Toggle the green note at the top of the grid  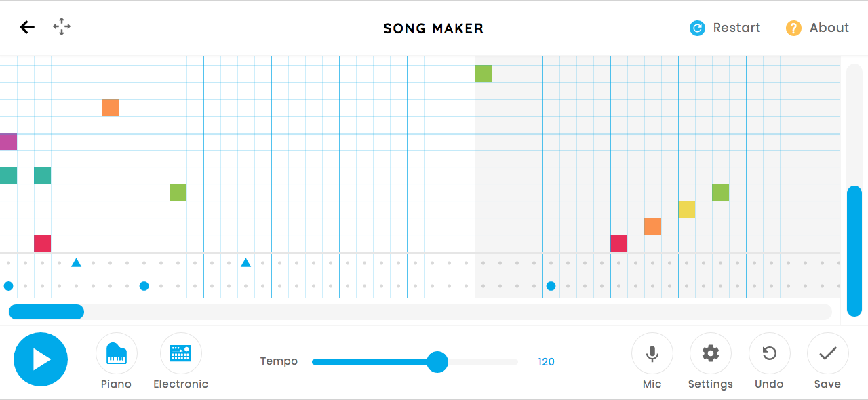(x=484, y=74)
